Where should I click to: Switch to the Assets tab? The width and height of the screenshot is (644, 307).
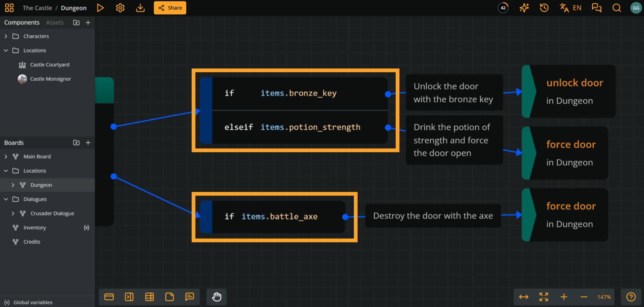(x=55, y=22)
